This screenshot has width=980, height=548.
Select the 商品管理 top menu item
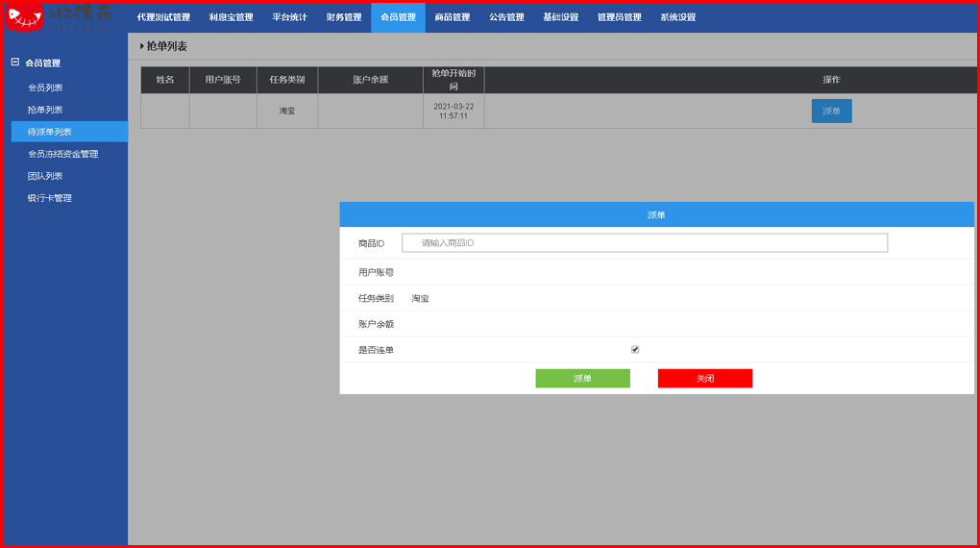(453, 17)
